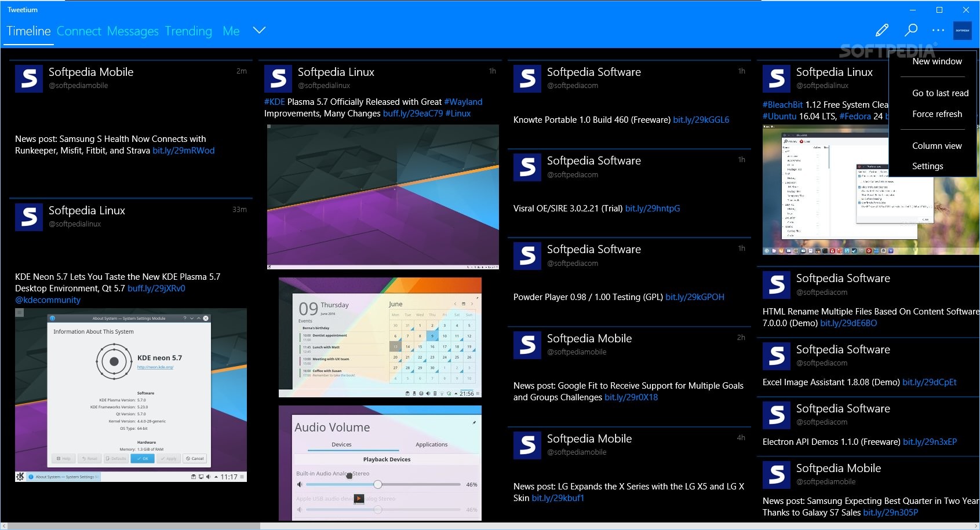Click avatar on the Visral OE/SIRE tweet

click(527, 167)
